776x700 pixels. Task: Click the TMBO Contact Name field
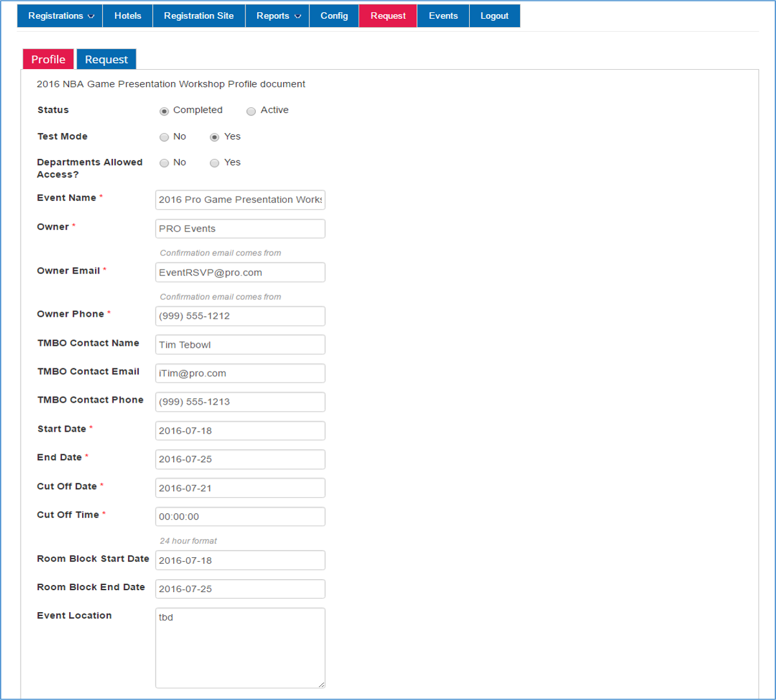coord(240,345)
